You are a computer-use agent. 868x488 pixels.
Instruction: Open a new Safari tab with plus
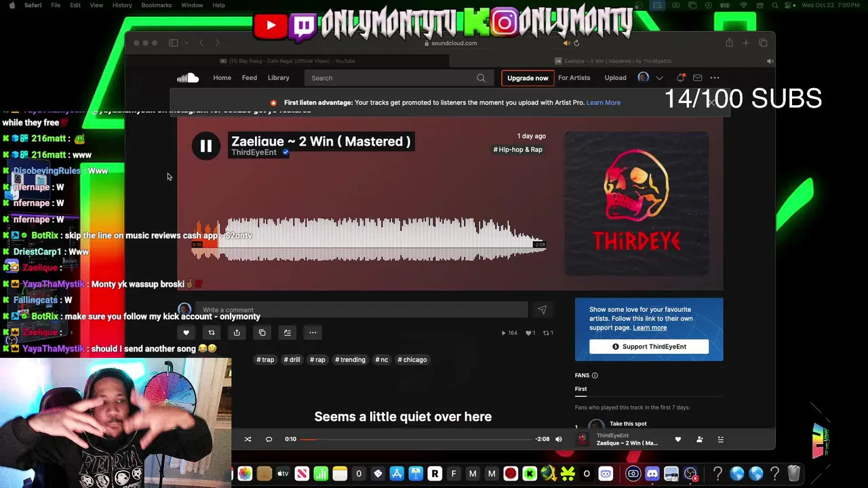click(x=745, y=43)
